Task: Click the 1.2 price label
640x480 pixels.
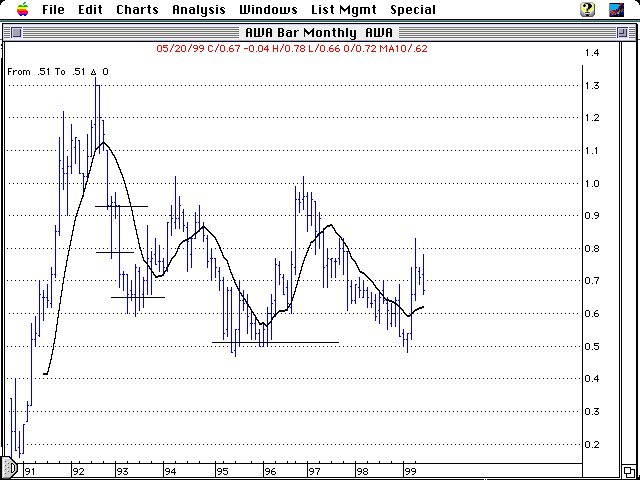Action: point(592,118)
